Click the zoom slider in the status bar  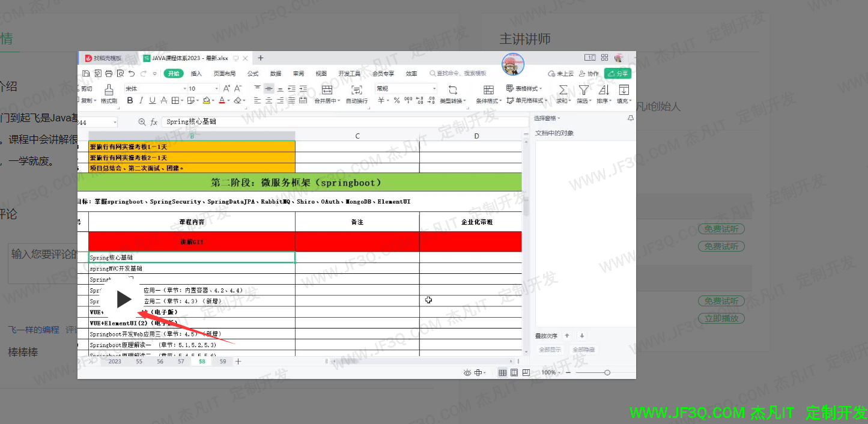pos(607,373)
